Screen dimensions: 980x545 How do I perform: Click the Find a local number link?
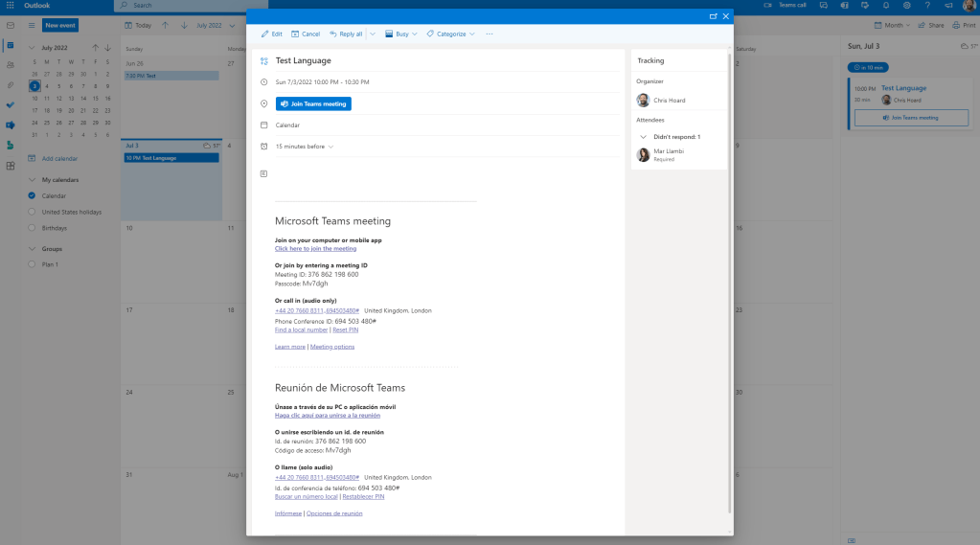pyautogui.click(x=302, y=329)
